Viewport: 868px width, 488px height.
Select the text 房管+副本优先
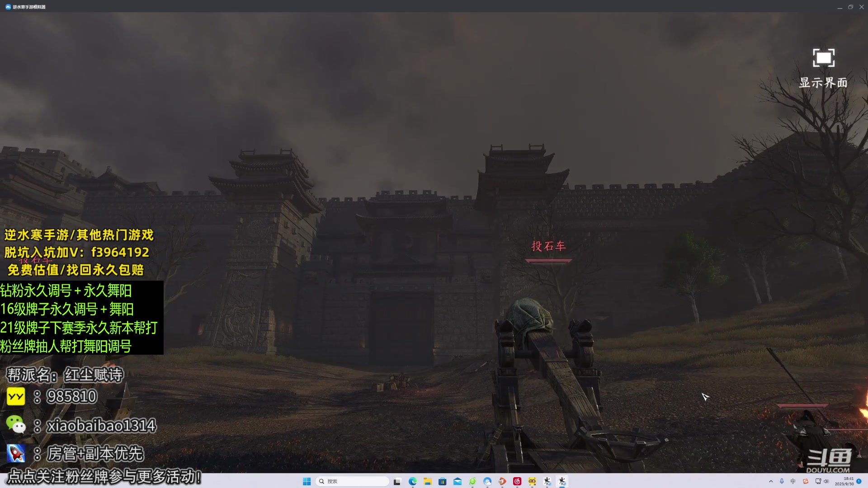tap(95, 453)
